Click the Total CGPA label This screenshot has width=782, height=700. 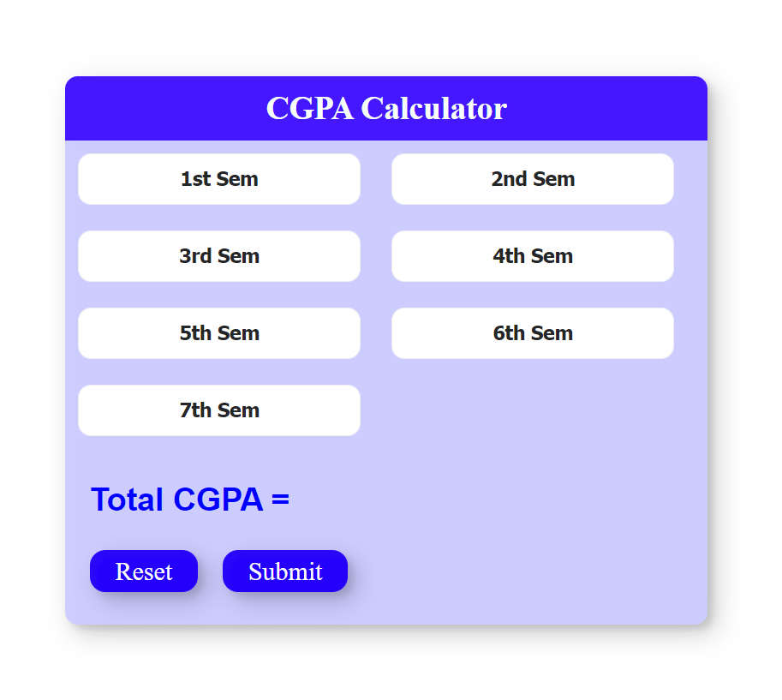pyautogui.click(x=190, y=500)
